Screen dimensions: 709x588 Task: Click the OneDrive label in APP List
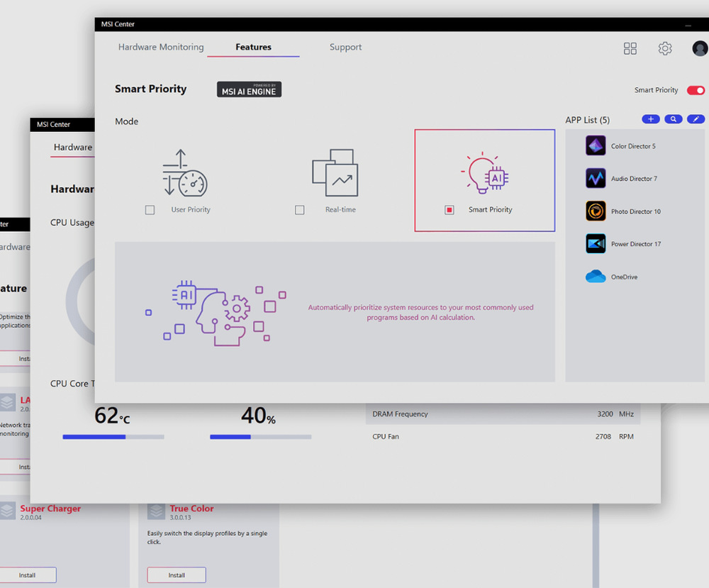pos(624,277)
